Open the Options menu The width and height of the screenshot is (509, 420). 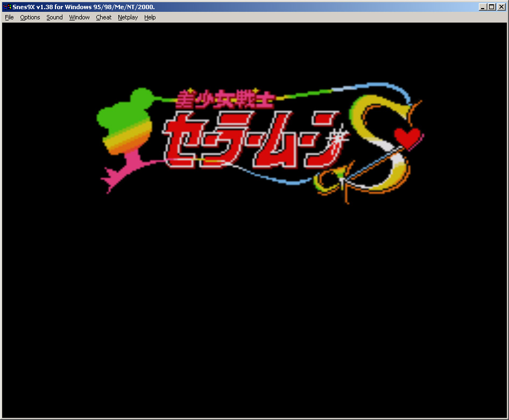(x=30, y=17)
